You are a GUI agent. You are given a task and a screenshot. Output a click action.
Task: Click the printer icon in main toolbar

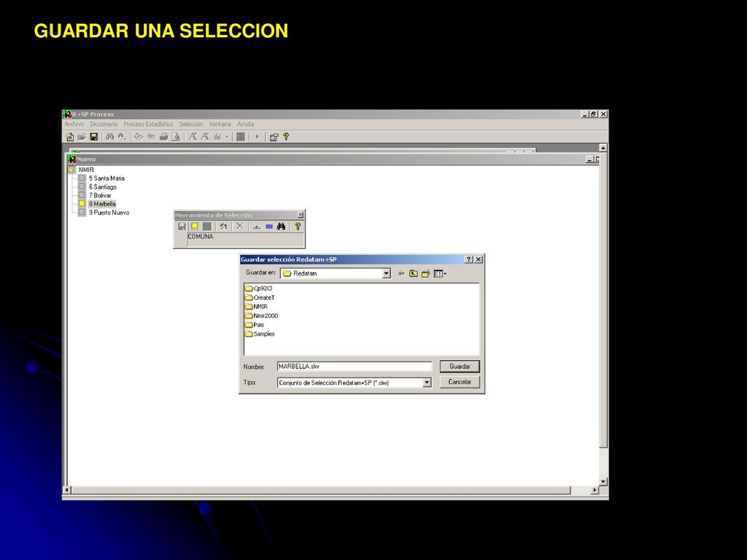click(x=164, y=137)
